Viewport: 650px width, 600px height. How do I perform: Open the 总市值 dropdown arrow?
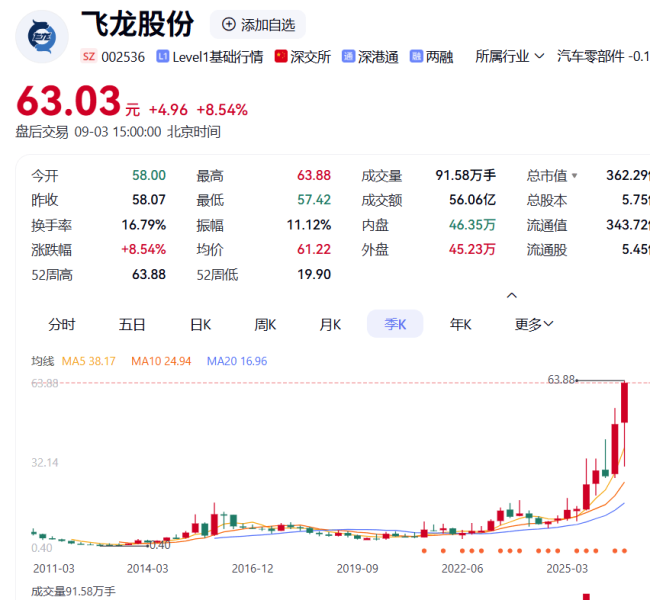[574, 176]
